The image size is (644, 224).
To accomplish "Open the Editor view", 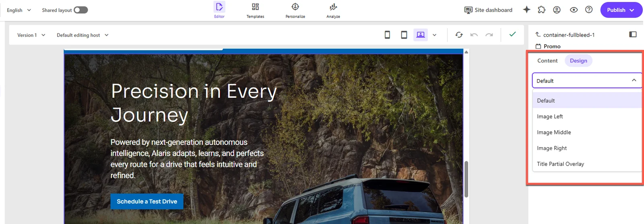I will point(219,10).
